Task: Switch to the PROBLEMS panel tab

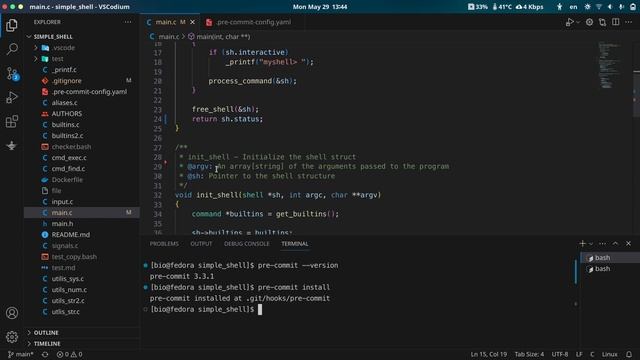Action: coord(164,244)
